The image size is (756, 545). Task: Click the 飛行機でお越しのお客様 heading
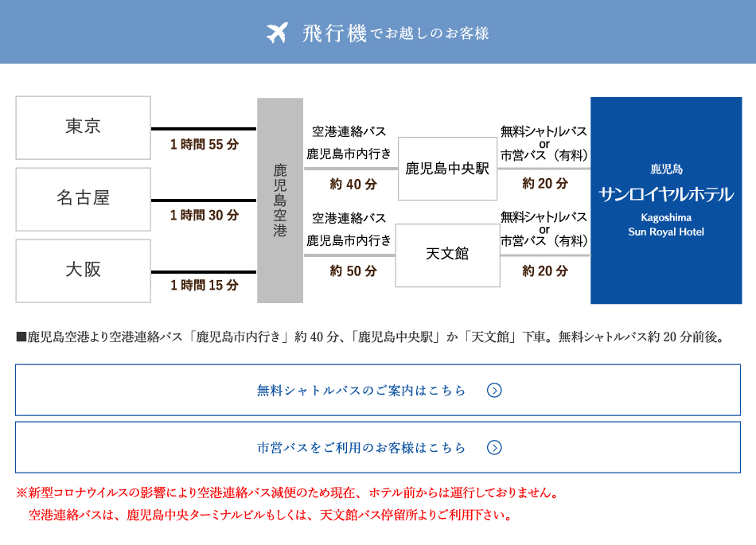396,33
